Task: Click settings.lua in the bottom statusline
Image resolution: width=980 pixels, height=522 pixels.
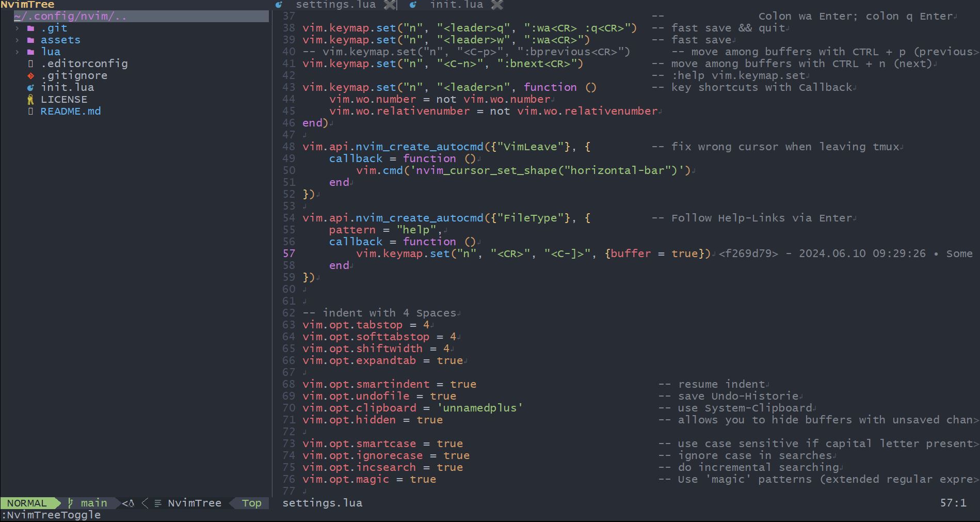Action: pos(323,503)
